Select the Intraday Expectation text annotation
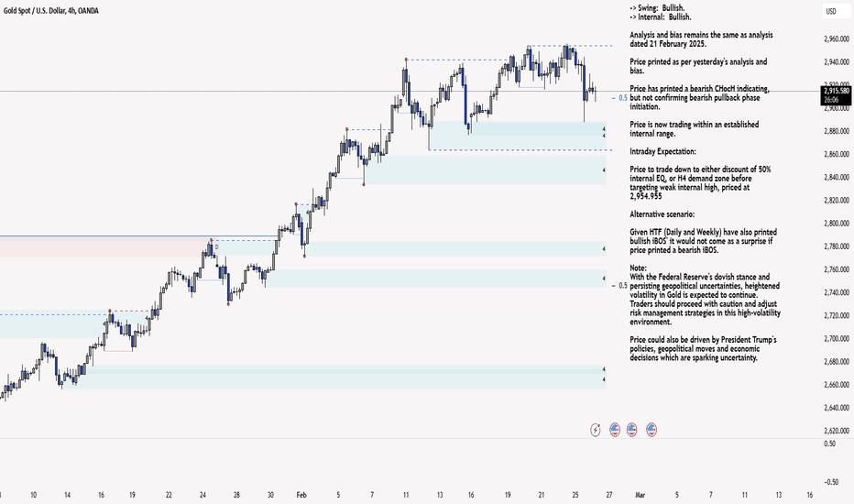This screenshot has width=854, height=504. pos(662,151)
